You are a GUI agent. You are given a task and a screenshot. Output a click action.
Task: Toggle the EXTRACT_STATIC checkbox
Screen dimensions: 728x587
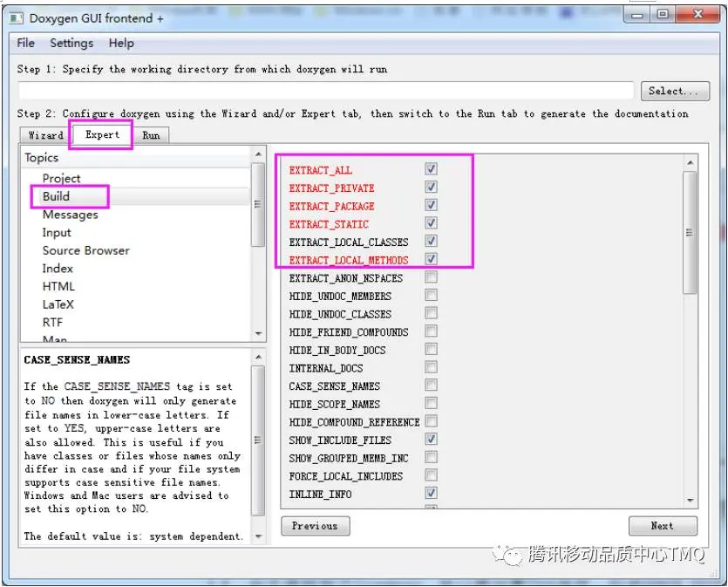(x=431, y=223)
